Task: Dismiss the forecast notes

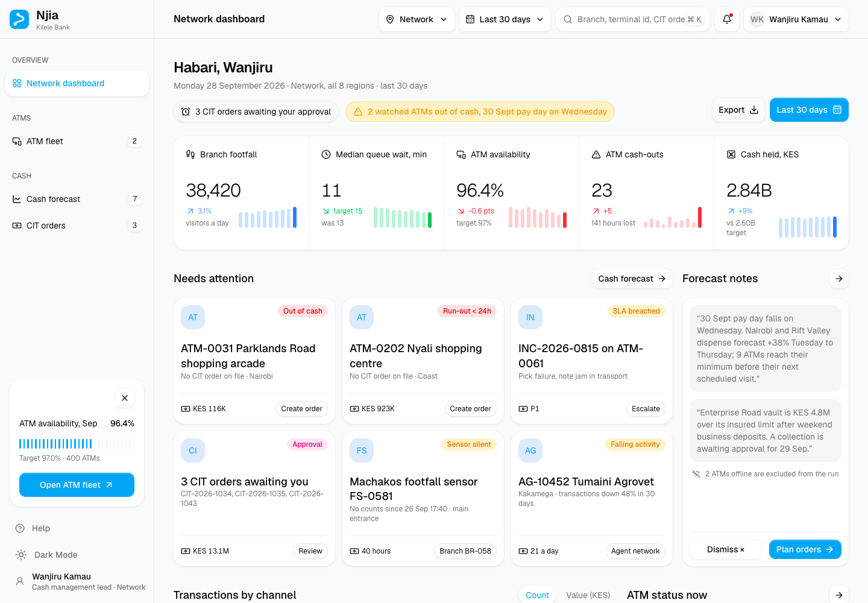Action: point(726,549)
